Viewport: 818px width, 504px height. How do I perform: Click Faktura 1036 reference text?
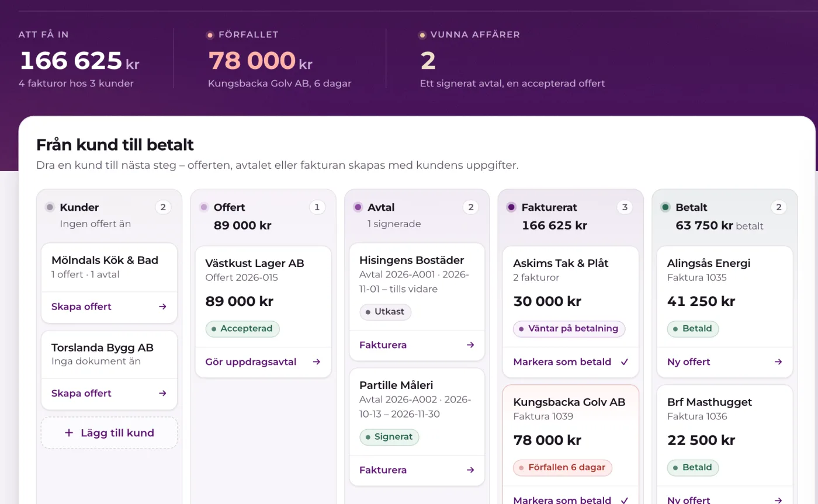[697, 416]
